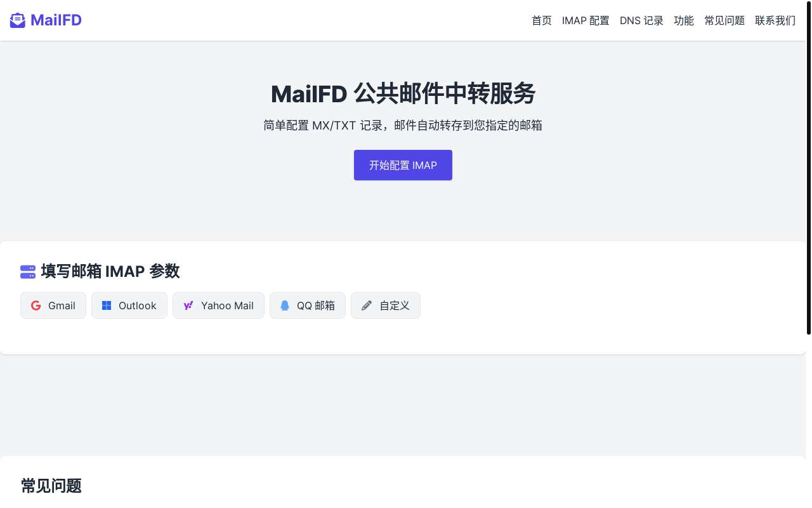Select the Outlook preset button

pos(129,305)
